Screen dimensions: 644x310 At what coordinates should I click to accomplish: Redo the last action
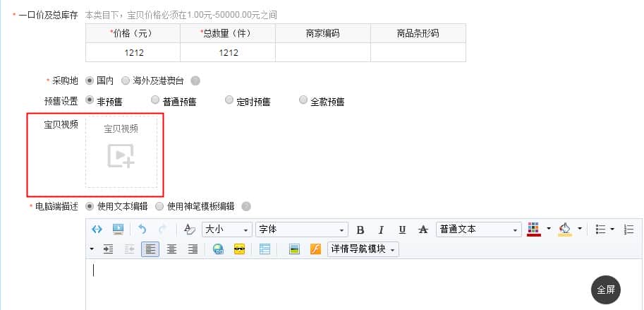pos(163,229)
